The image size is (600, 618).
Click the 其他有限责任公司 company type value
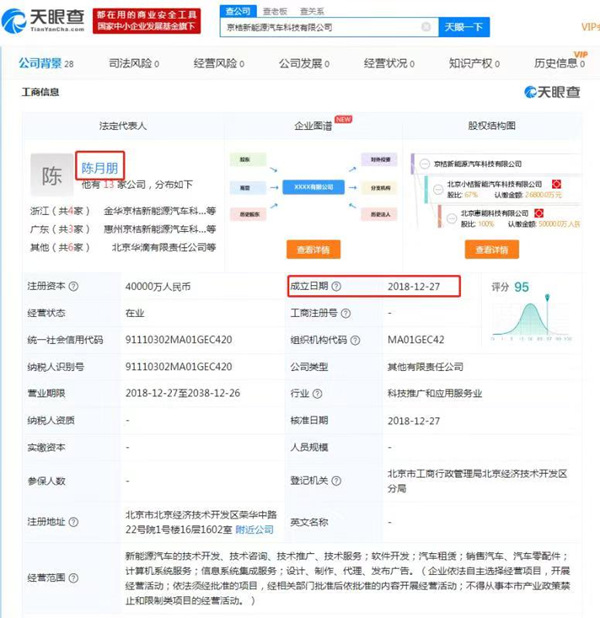coord(425,367)
